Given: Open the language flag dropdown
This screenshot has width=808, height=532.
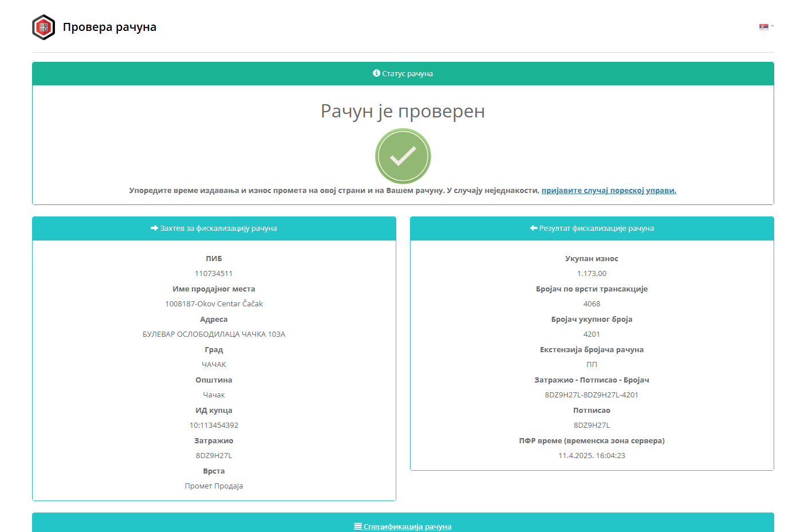Looking at the screenshot, I should [766, 26].
